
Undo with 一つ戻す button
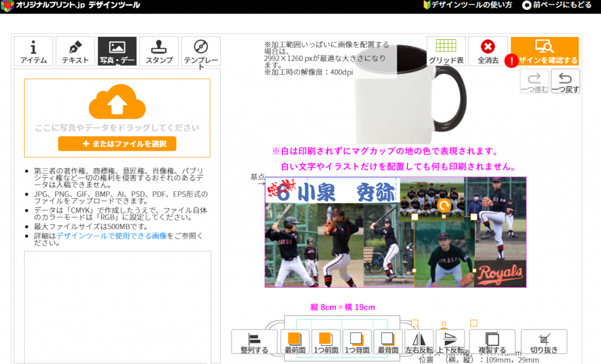(565, 81)
